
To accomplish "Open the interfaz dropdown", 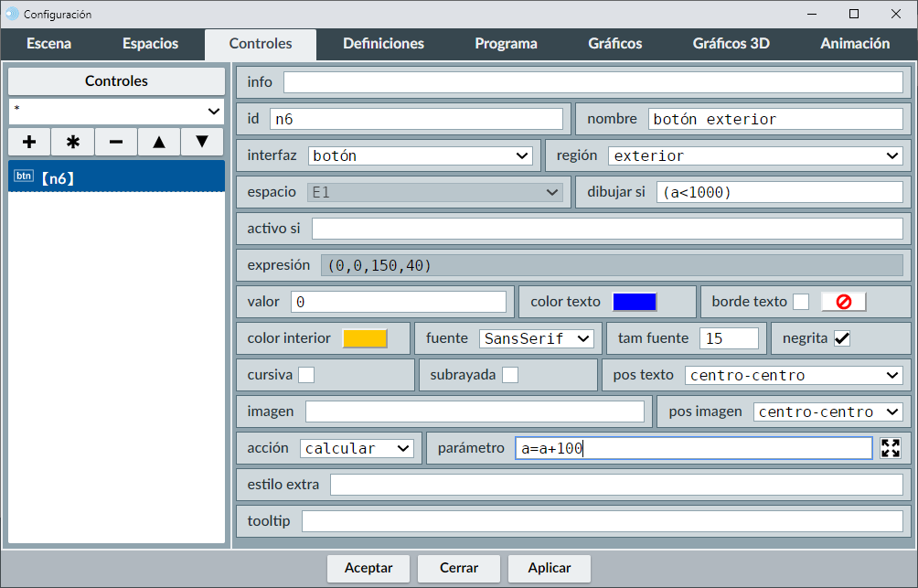I will (x=421, y=155).
